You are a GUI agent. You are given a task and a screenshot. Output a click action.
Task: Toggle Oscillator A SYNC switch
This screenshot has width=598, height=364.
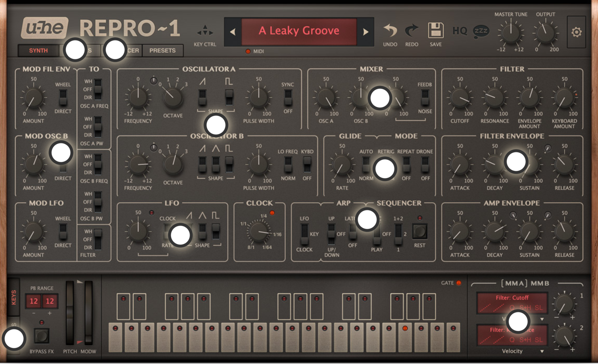pos(288,98)
